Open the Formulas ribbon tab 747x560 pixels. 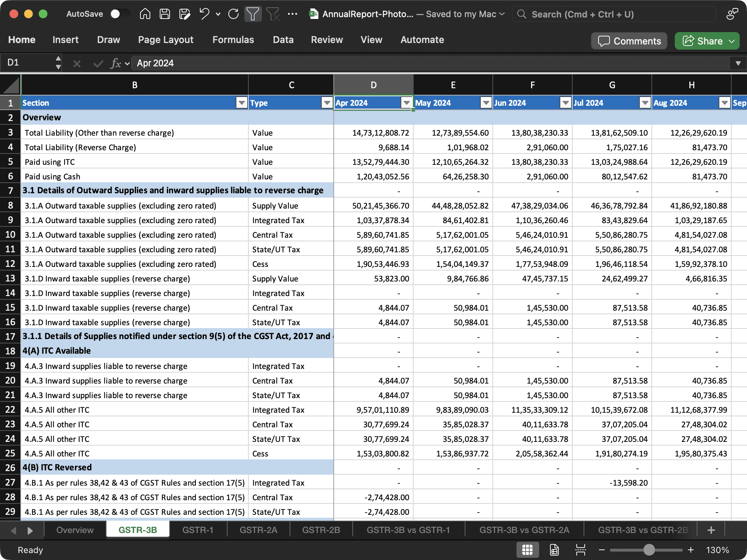[233, 40]
